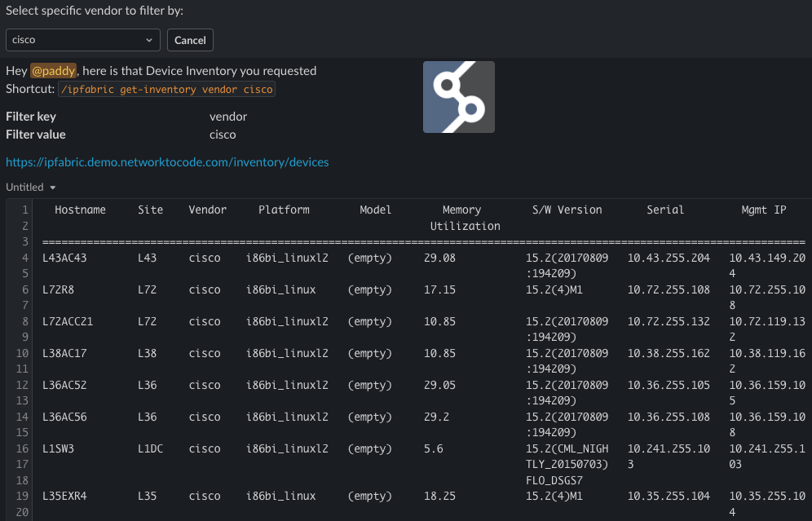Click the Cancel button
Image resolution: width=812 pixels, height=521 pixels.
point(190,40)
